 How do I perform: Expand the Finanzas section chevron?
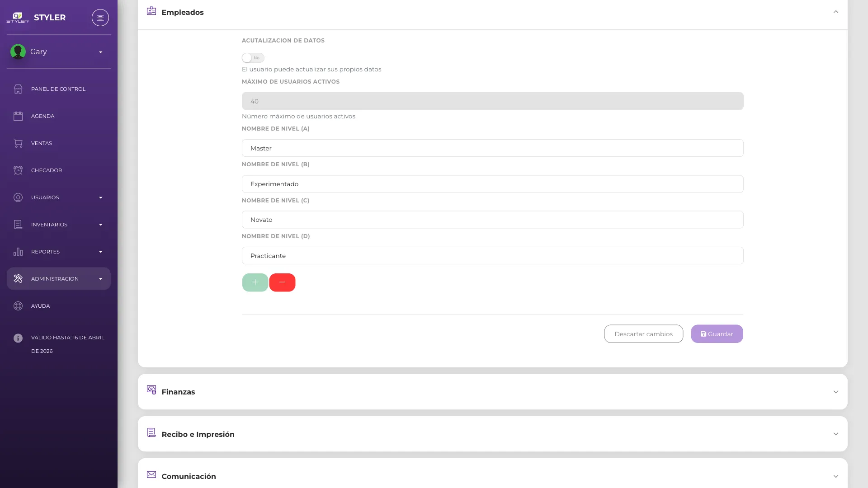click(836, 392)
